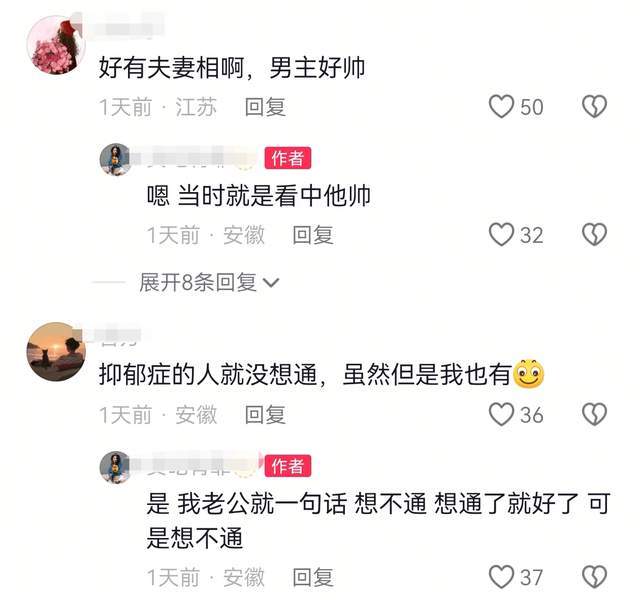Click the 作者 badge in last reply

[288, 466]
